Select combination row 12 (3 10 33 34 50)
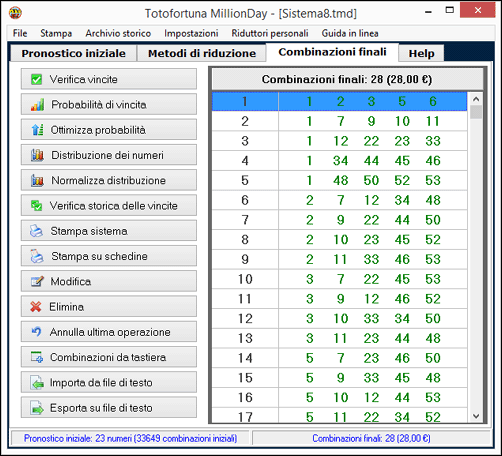Viewport: 502px width, 456px height. coord(339,318)
